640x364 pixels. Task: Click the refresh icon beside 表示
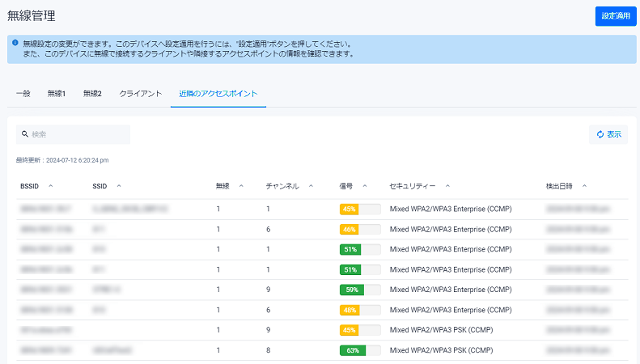click(600, 134)
